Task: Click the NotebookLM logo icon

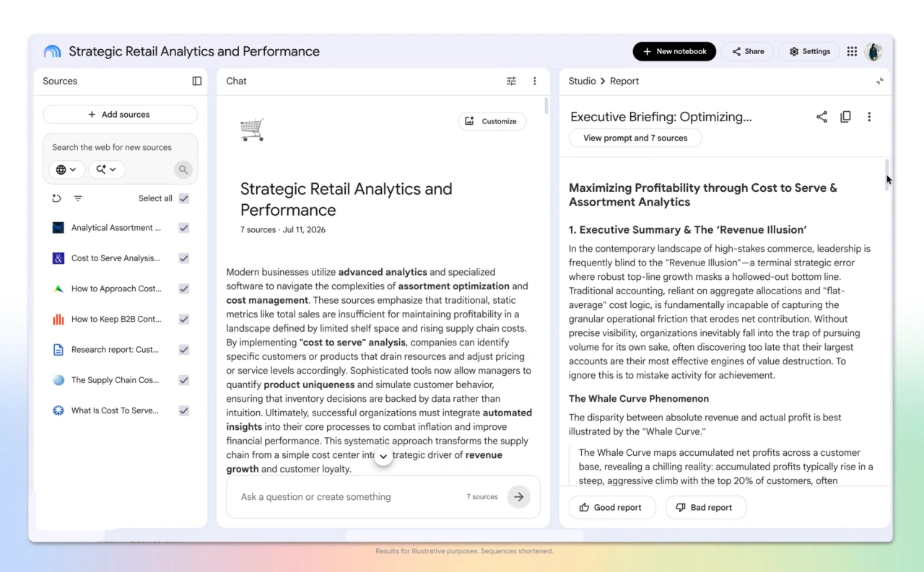Action: tap(52, 51)
